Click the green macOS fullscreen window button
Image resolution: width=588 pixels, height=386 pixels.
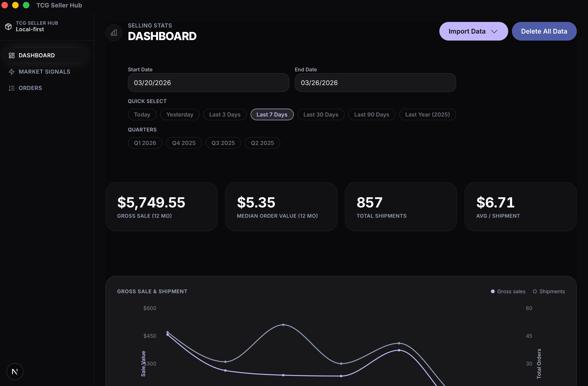click(26, 5)
